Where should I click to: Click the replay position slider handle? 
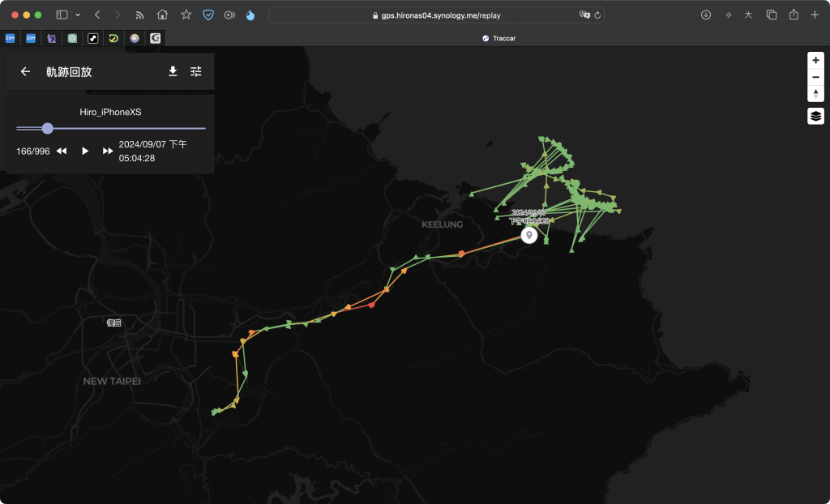[x=47, y=128]
